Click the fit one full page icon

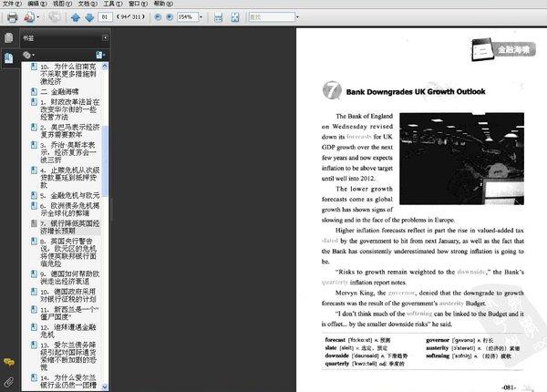[x=235, y=17]
